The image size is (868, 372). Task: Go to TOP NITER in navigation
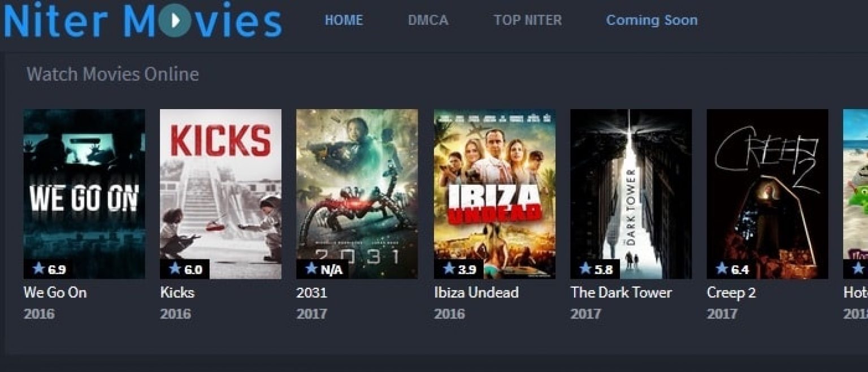pyautogui.click(x=528, y=20)
